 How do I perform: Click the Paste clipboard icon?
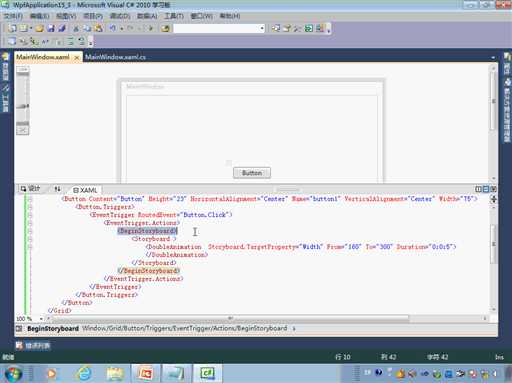coord(98,28)
